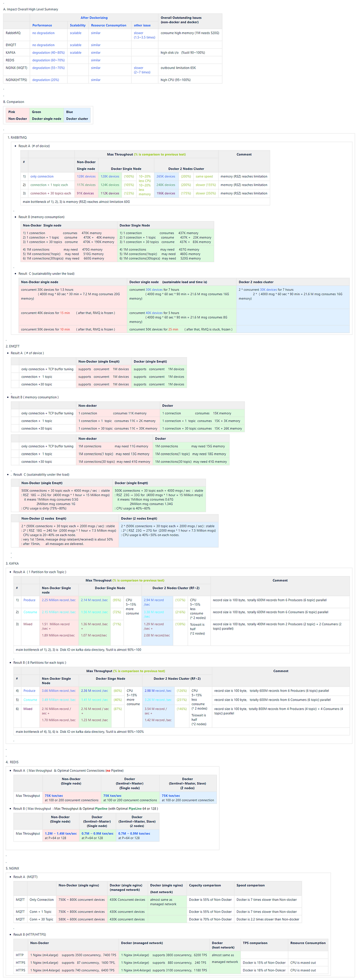Image resolution: width=356 pixels, height=980 pixels.
Task: Click the '124K devices' cell
Action: point(110,185)
